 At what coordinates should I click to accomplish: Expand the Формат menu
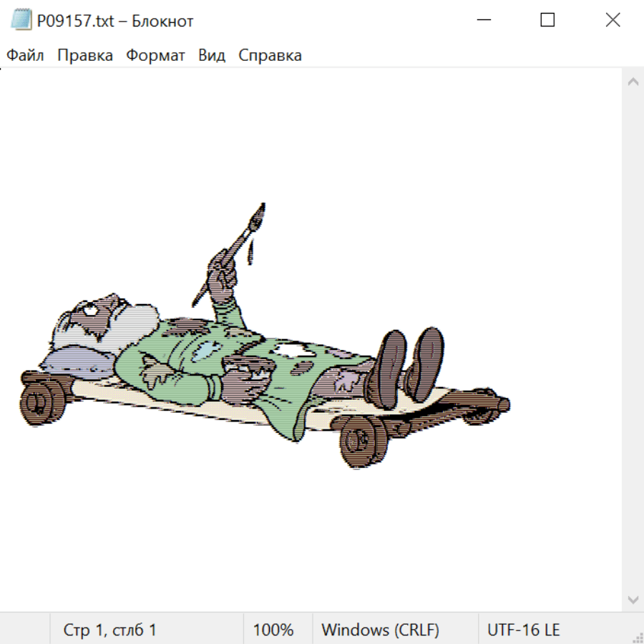pos(155,56)
